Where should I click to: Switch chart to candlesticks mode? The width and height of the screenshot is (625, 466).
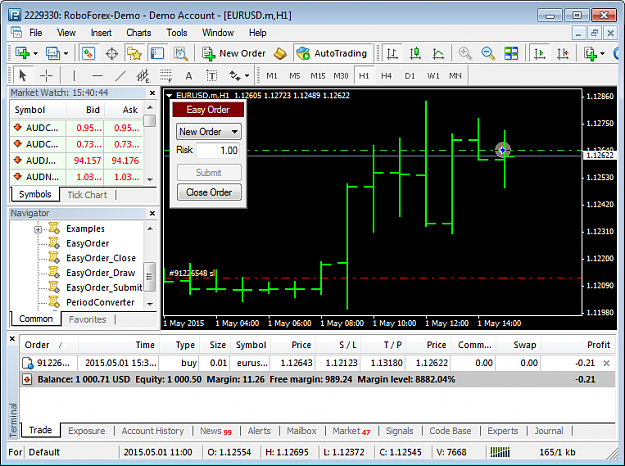[415, 53]
